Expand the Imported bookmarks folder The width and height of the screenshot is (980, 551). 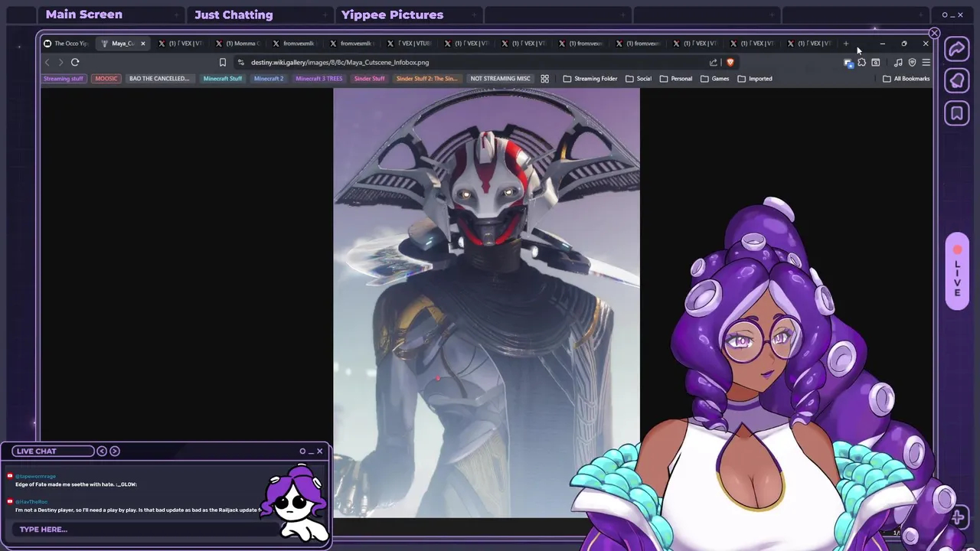[755, 79]
